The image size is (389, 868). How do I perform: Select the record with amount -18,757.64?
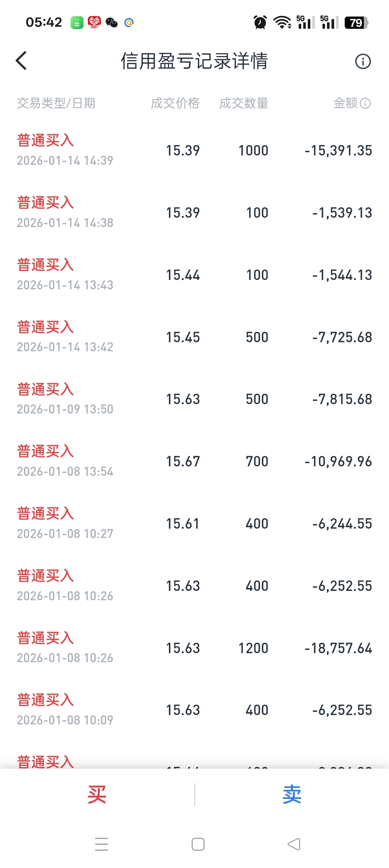coord(194,648)
